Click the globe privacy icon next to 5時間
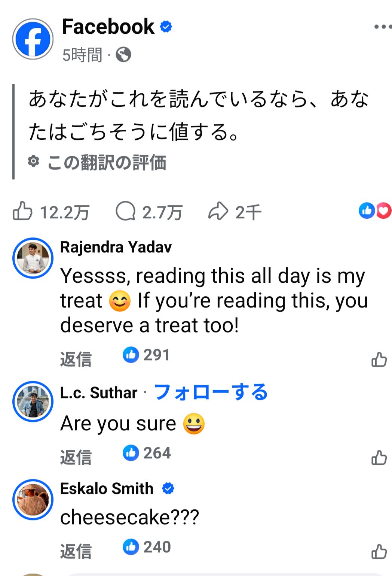392x576 pixels. click(123, 55)
